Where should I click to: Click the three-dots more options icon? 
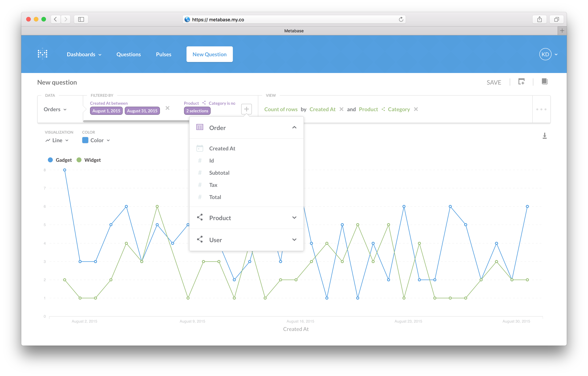(541, 109)
